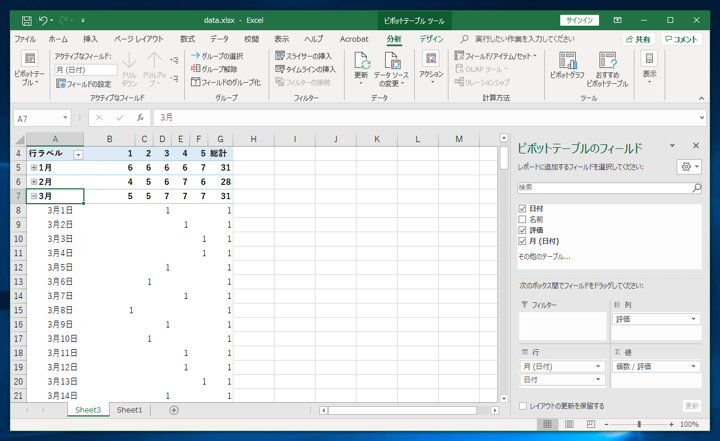This screenshot has width=720, height=441.
Task: Switch to the データ ribbon tab
Action: [219, 39]
